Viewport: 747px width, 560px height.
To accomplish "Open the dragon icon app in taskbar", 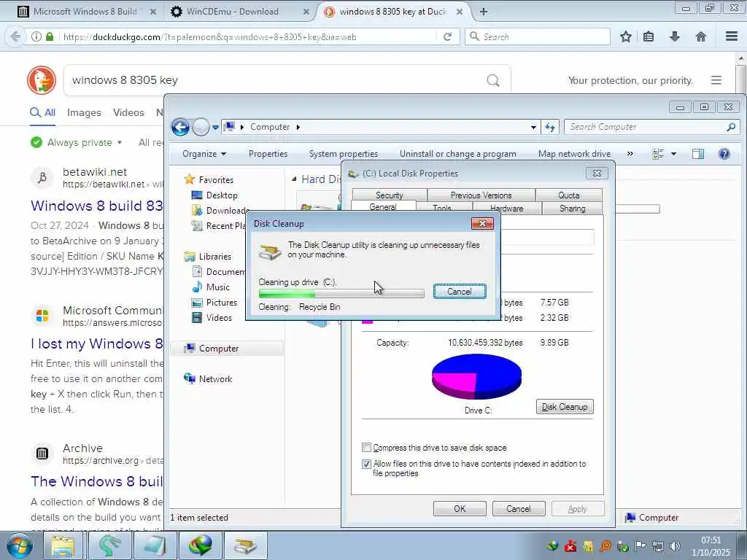I will click(109, 545).
